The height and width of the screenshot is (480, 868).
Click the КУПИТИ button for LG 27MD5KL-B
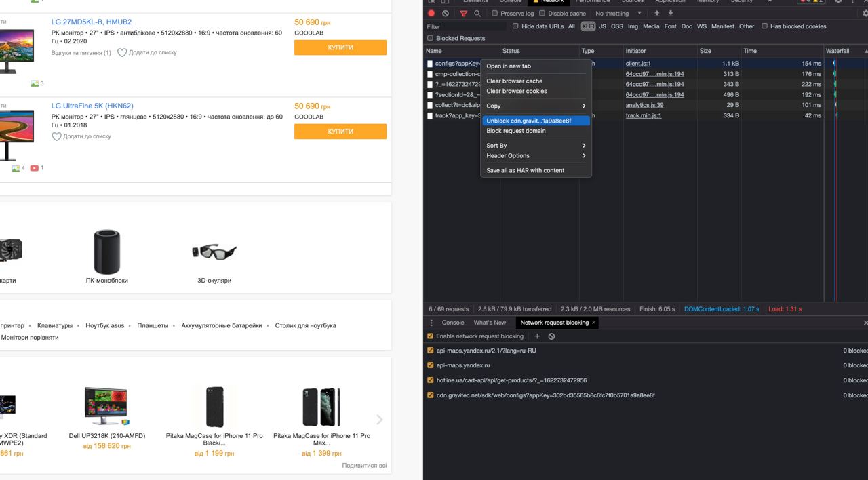(x=340, y=47)
